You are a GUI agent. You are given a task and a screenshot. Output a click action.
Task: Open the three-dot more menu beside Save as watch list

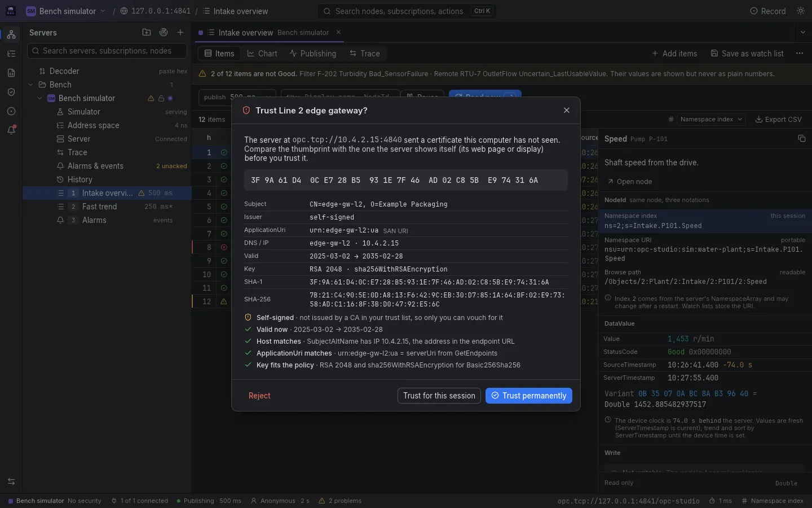tap(800, 53)
